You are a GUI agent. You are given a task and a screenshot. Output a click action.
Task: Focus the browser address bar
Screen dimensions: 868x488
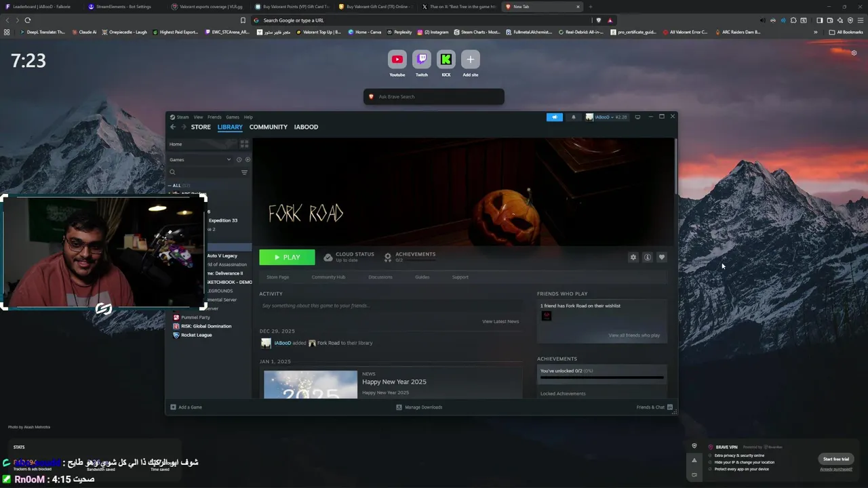pos(420,20)
